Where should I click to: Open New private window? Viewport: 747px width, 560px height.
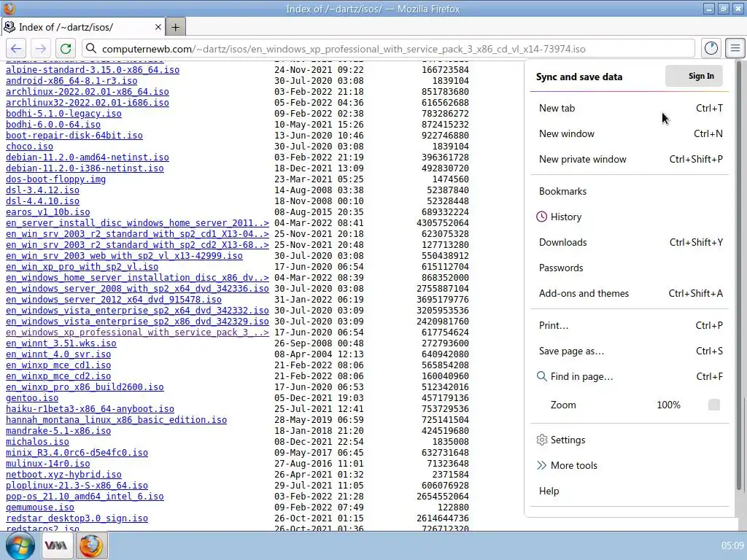pyautogui.click(x=630, y=160)
